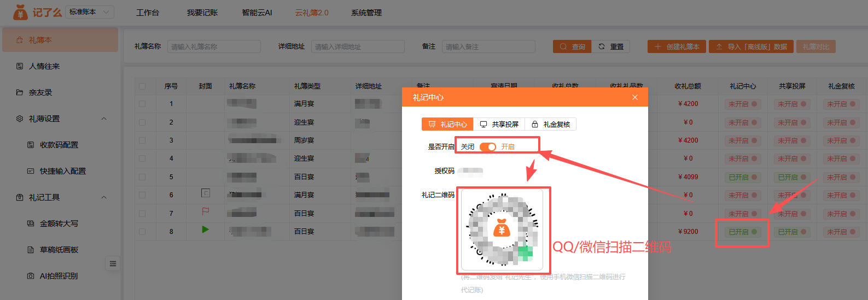This screenshot has height=300, width=868.
Task: Click row 5 礼记中心 已开启 status
Action: [x=743, y=177]
